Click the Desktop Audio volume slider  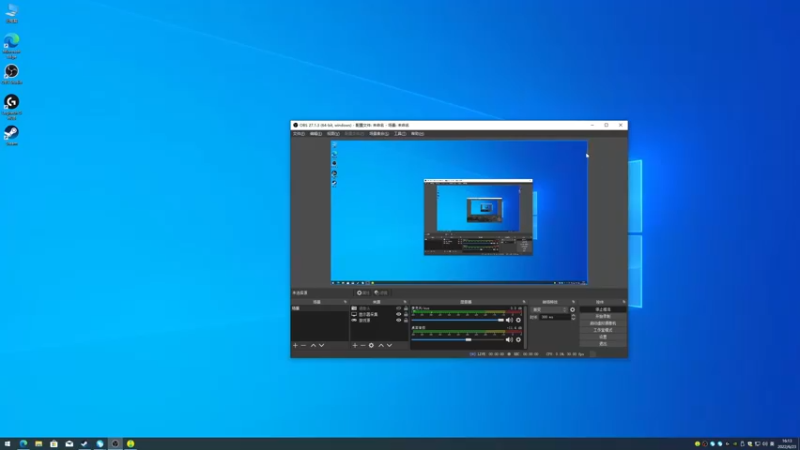coord(458,340)
